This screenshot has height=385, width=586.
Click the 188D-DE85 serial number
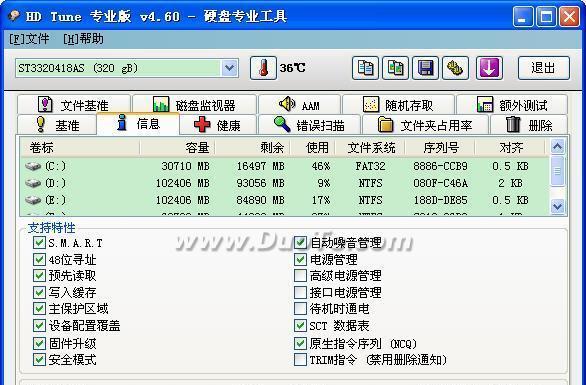point(440,200)
